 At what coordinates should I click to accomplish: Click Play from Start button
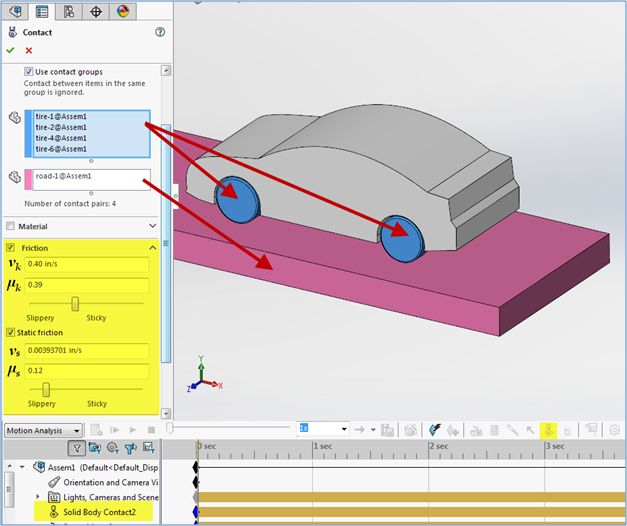tap(115, 430)
